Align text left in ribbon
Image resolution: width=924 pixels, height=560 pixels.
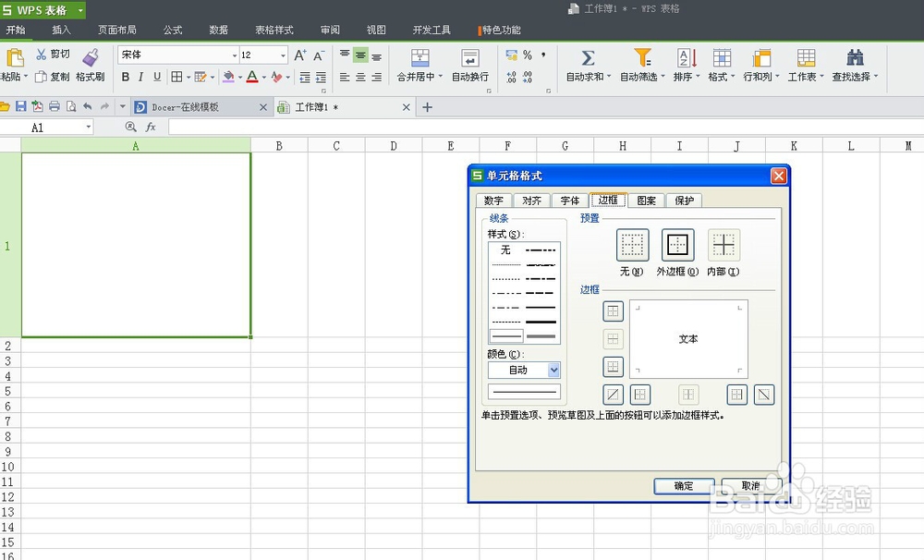click(x=345, y=78)
